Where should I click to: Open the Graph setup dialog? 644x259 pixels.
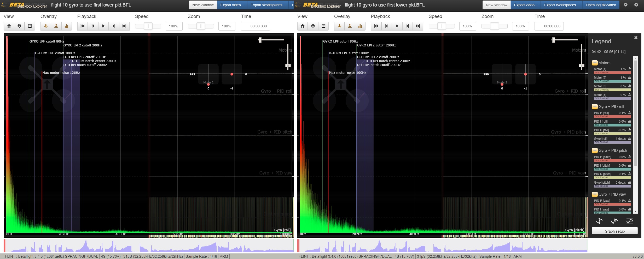(614, 231)
